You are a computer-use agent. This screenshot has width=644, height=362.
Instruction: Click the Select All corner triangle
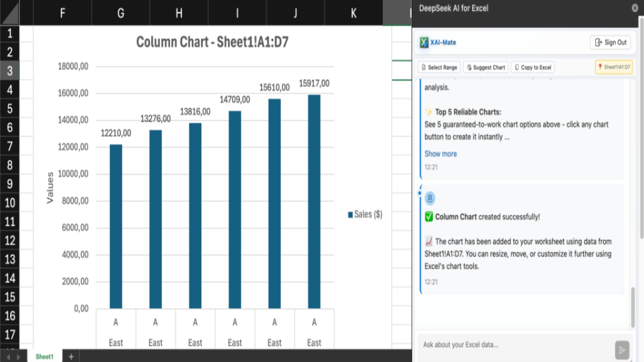click(10, 14)
